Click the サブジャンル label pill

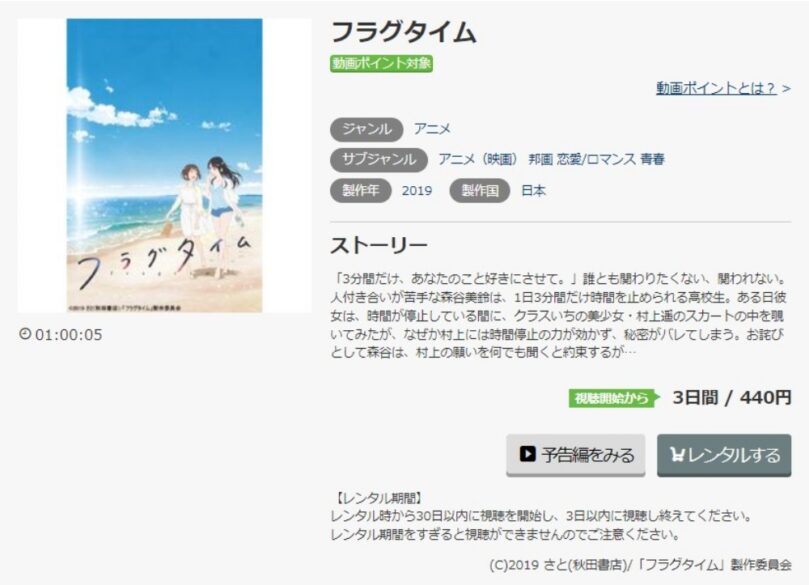pos(379,159)
